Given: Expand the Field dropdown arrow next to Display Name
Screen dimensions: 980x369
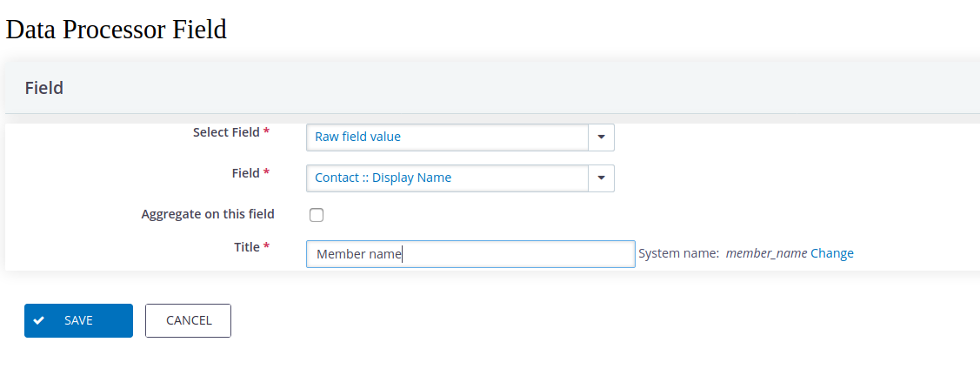Looking at the screenshot, I should 601,178.
